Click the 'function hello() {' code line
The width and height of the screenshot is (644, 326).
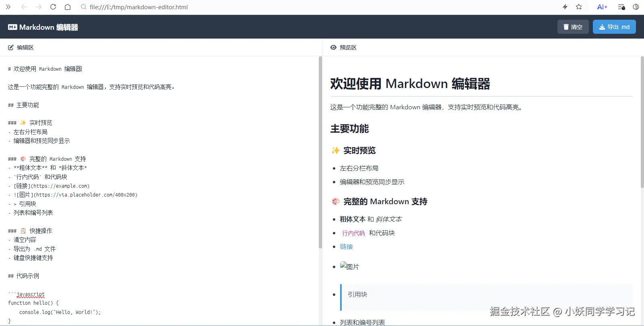click(x=33, y=303)
